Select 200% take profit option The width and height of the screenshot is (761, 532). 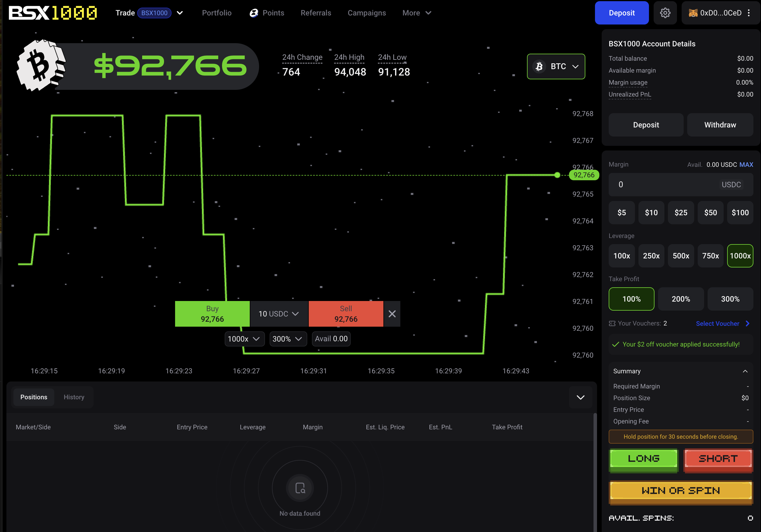681,299
